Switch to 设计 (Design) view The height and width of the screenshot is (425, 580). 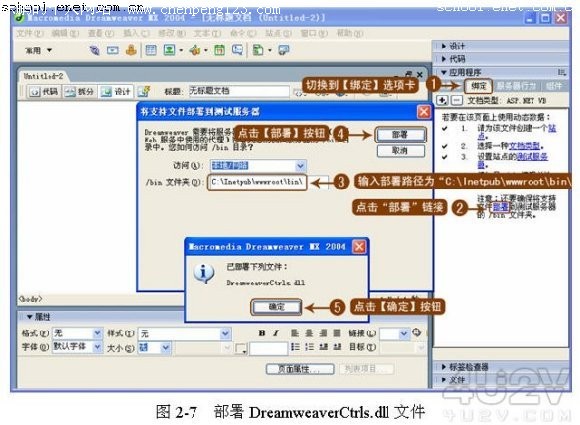[x=116, y=91]
